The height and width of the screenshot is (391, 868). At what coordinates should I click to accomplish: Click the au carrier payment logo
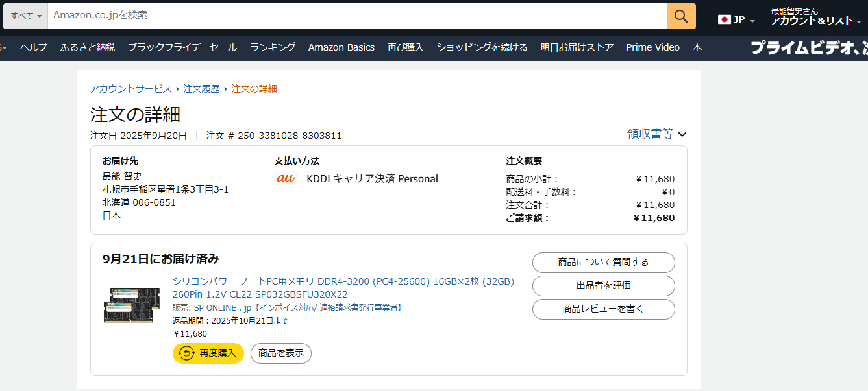286,178
